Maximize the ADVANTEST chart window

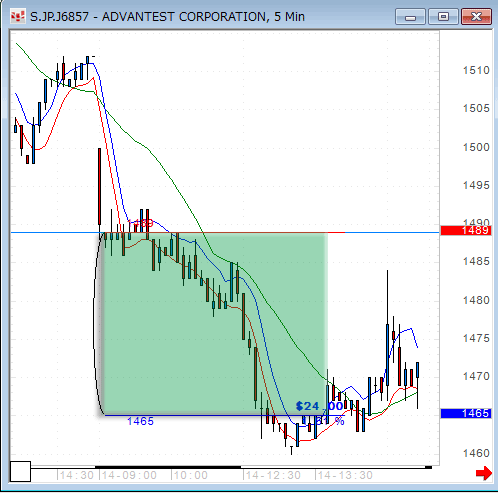pos(443,17)
